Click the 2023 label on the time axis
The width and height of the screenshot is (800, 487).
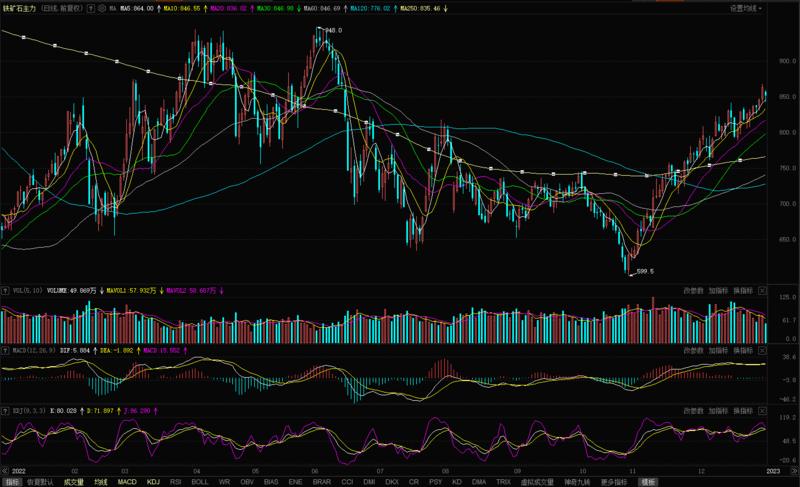(773, 471)
